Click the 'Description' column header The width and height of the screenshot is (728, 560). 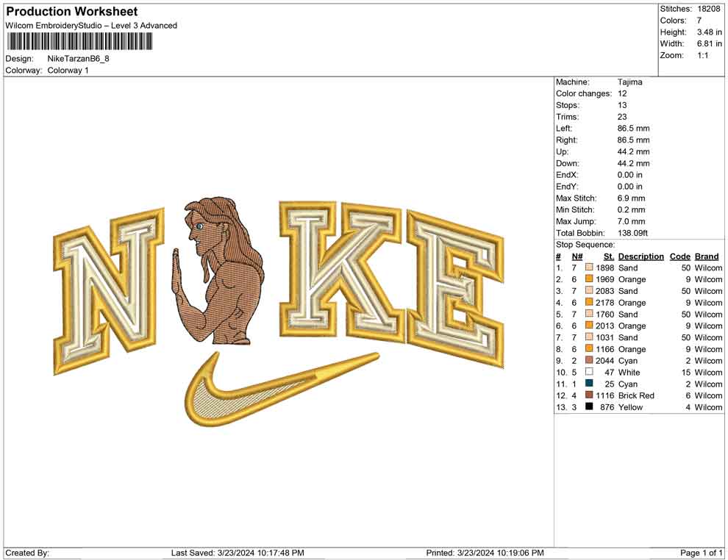[x=641, y=256]
